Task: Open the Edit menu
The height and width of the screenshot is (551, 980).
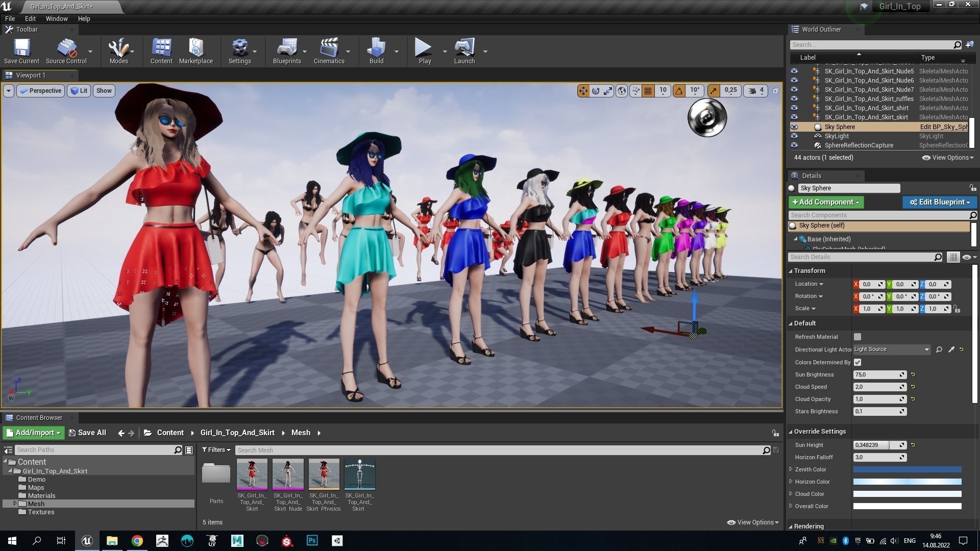Action: 30,18
